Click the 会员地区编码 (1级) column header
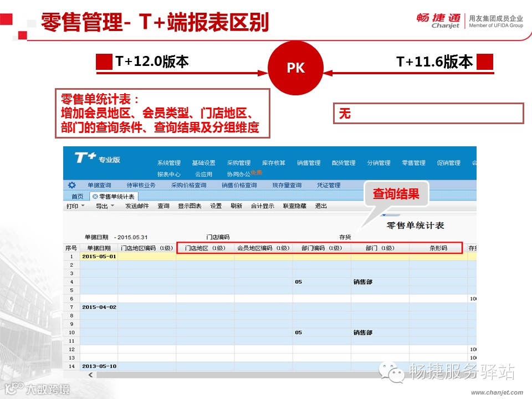This screenshot has width=532, height=399. click(x=263, y=248)
